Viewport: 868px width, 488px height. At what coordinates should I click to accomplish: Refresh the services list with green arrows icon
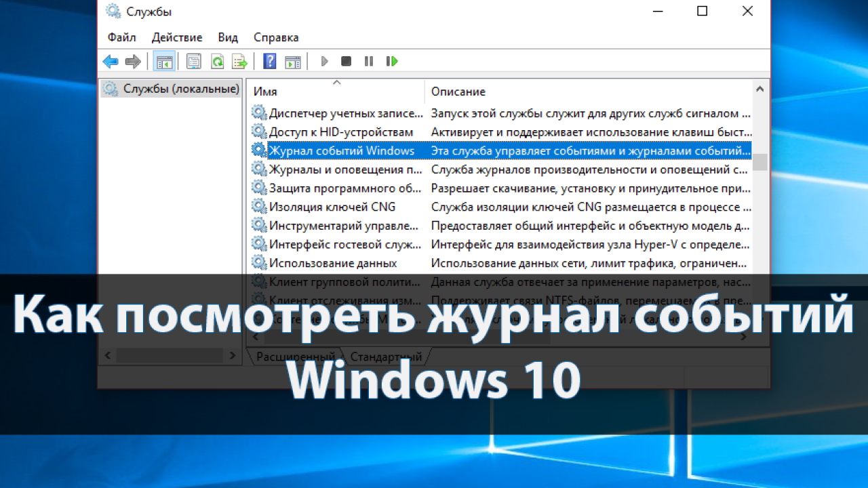click(x=217, y=62)
